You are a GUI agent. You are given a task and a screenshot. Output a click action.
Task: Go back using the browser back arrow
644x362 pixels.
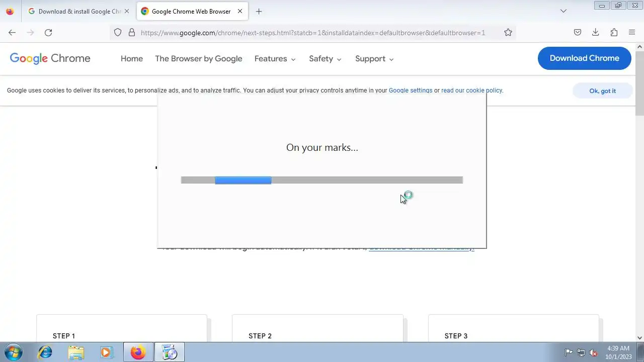(12, 32)
